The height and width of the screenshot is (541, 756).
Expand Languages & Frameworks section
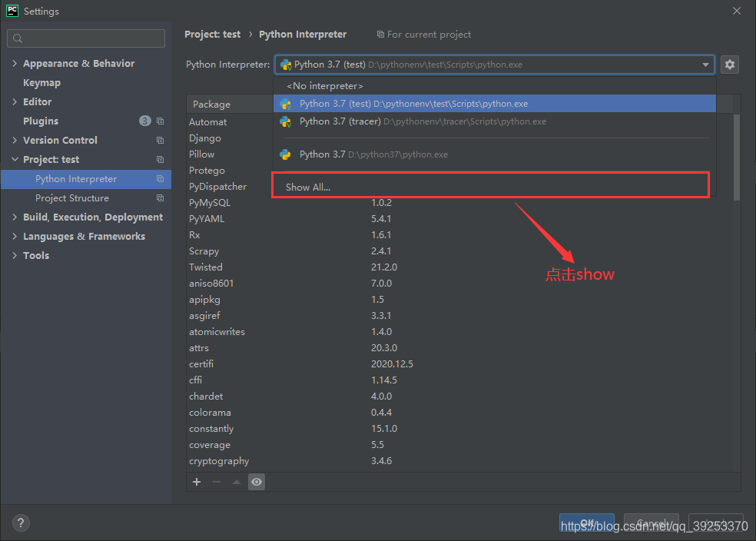[x=15, y=236]
